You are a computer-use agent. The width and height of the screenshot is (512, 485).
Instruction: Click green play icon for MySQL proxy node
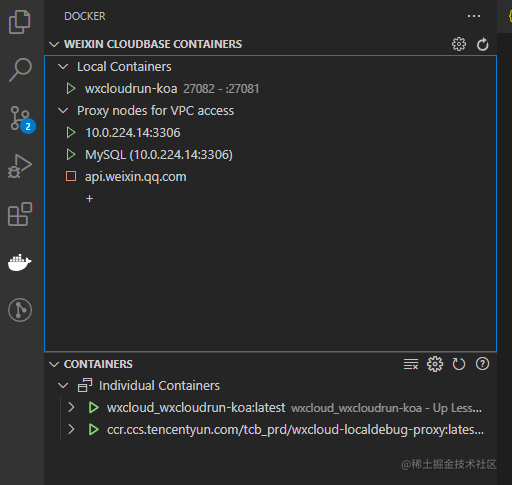(x=71, y=155)
